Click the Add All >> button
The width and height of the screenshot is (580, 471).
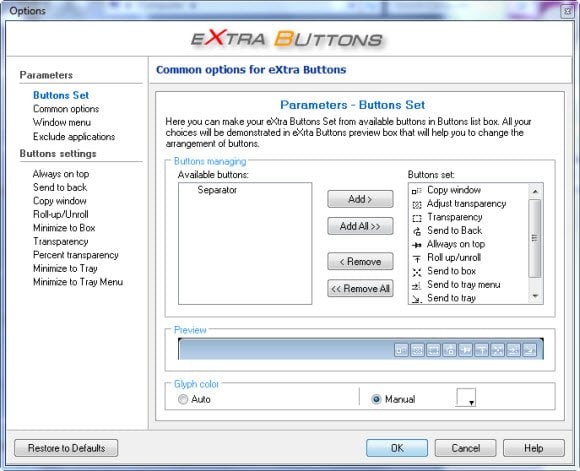pyautogui.click(x=360, y=226)
